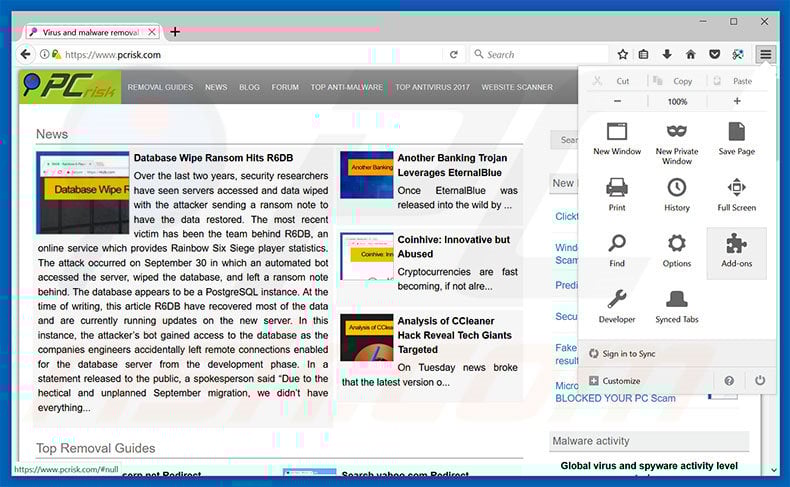The image size is (790, 487).
Task: Choose Save Page
Action: click(x=736, y=139)
